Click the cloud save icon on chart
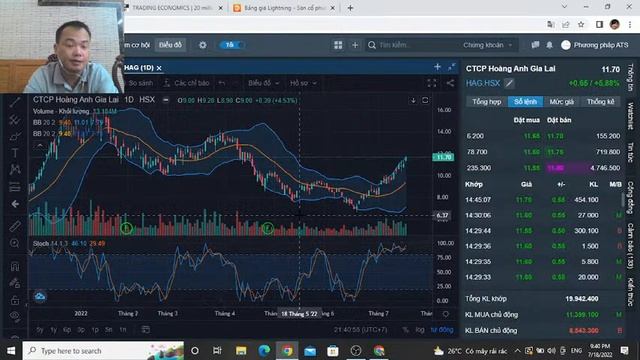Screen dimensions: 640x360 click(x=40, y=297)
